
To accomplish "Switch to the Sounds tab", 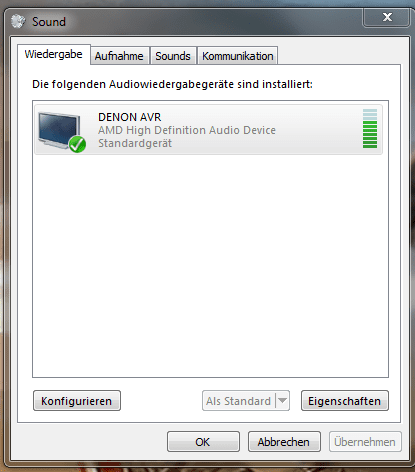I will [173, 56].
